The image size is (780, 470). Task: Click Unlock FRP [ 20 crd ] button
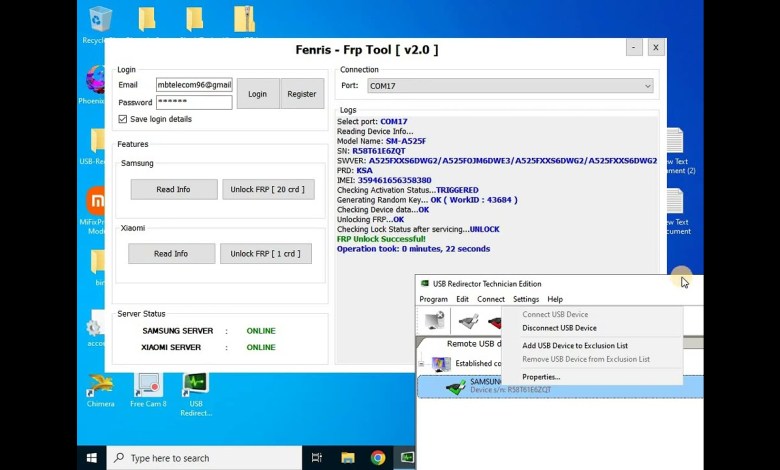pyautogui.click(x=268, y=189)
